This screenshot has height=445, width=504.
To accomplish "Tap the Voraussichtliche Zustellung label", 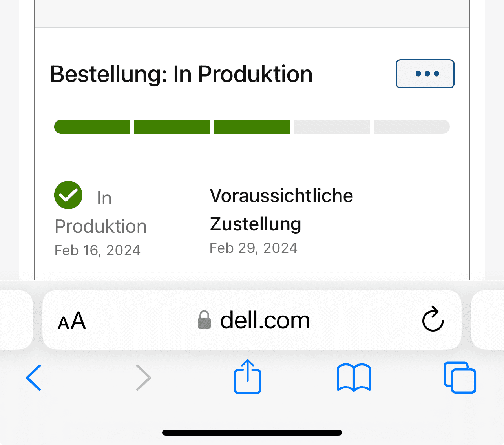I will pyautogui.click(x=281, y=210).
